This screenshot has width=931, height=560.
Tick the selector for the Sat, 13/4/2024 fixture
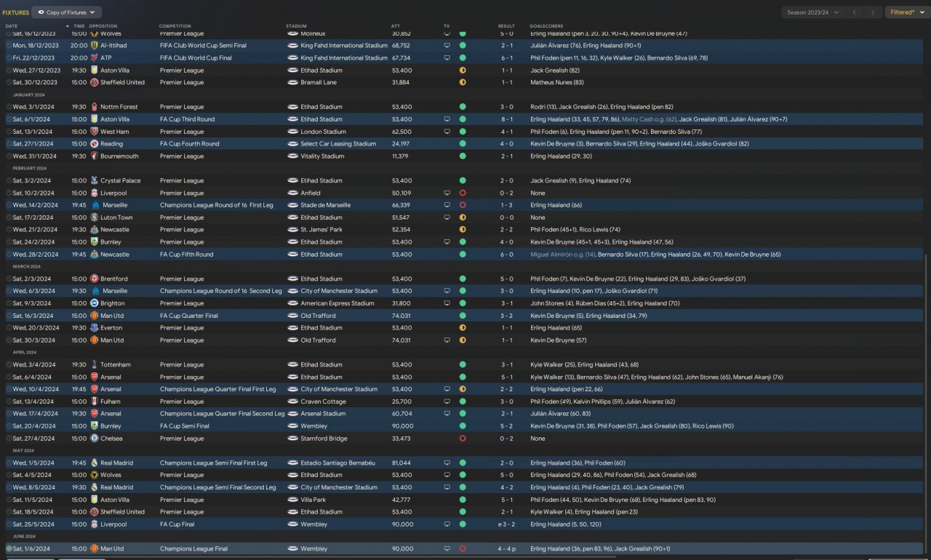pyautogui.click(x=9, y=401)
